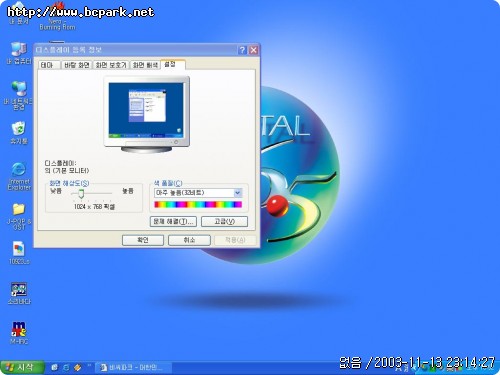
Task: Click the color spectrum preview bar
Action: tap(198, 204)
